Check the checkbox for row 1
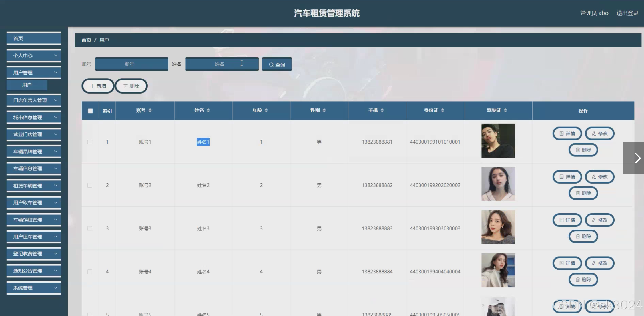The width and height of the screenshot is (644, 316). [x=90, y=142]
